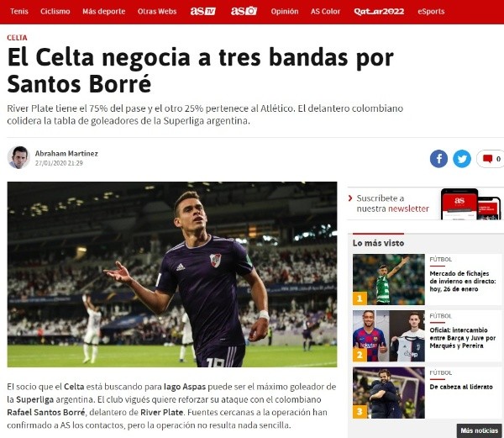Screen dimensions: 504x438
Task: Expand the Otras Webs menu
Action: coord(157,12)
